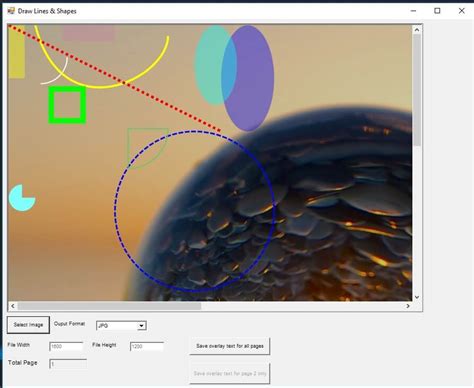Click the Select Image button

click(28, 325)
